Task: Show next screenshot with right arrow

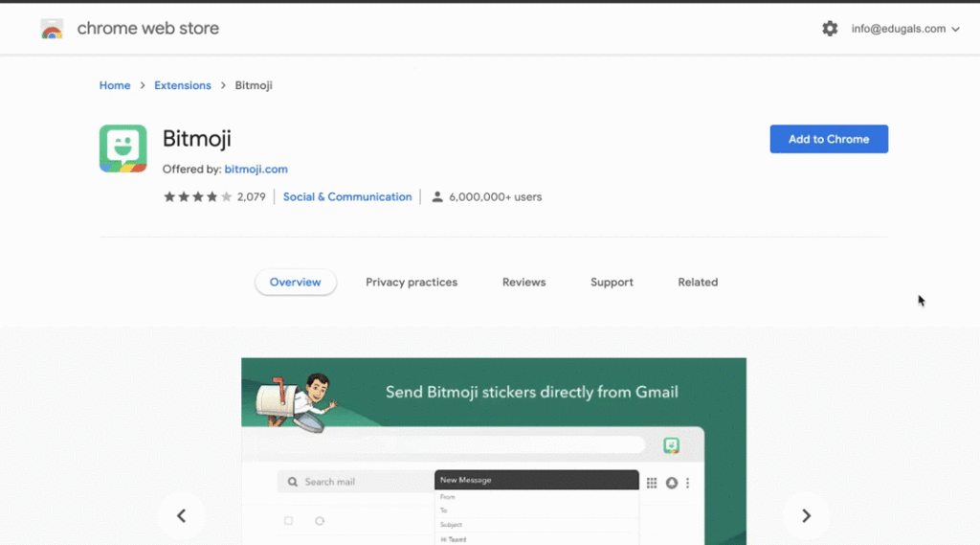Action: click(x=806, y=515)
